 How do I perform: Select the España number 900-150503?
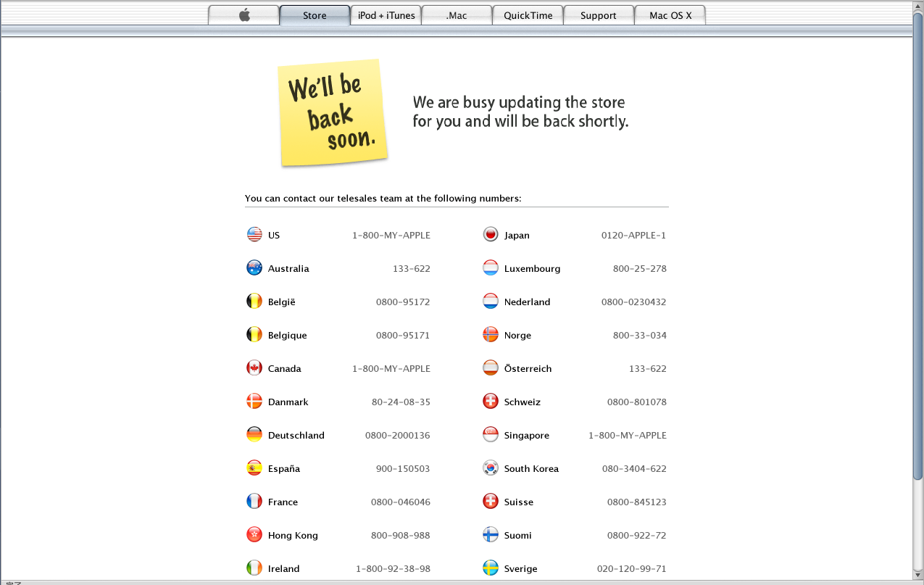click(403, 469)
